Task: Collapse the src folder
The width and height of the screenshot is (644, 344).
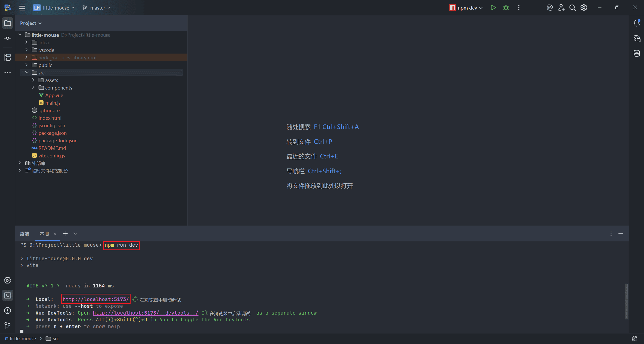Action: [27, 73]
